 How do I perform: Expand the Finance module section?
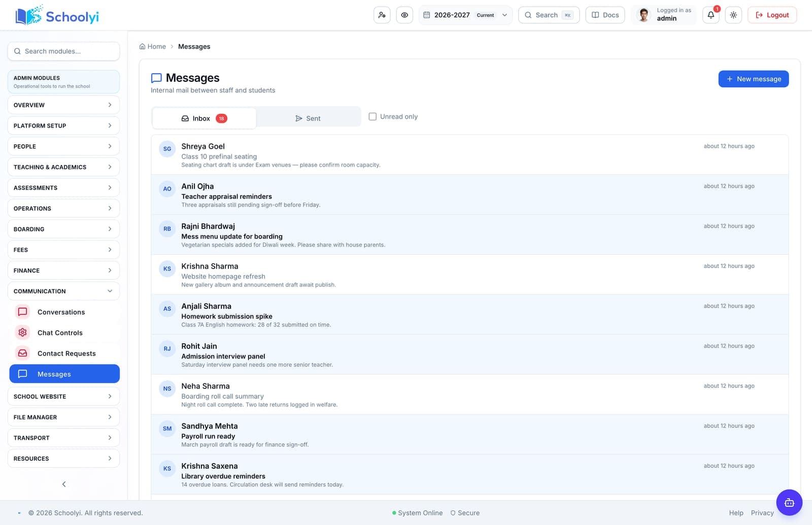click(63, 271)
